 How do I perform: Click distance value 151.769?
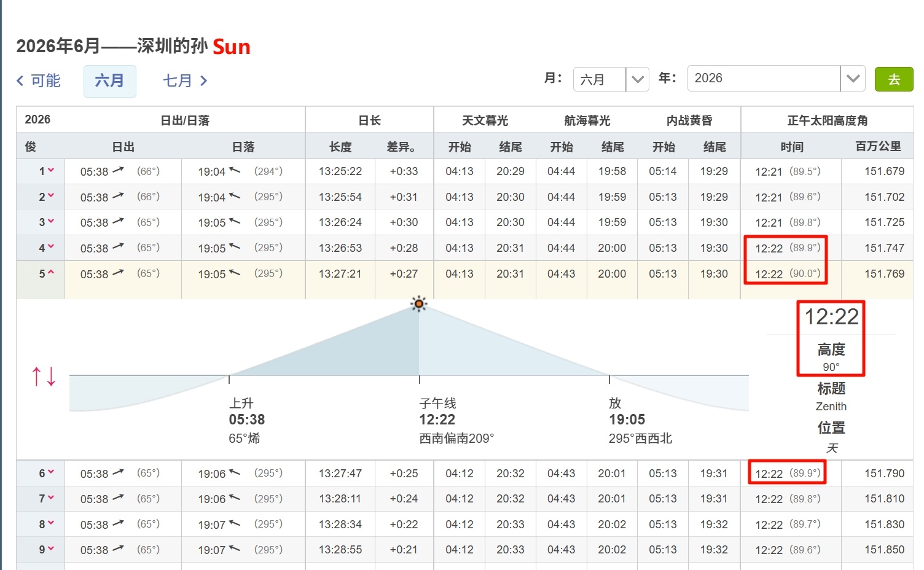pyautogui.click(x=884, y=274)
